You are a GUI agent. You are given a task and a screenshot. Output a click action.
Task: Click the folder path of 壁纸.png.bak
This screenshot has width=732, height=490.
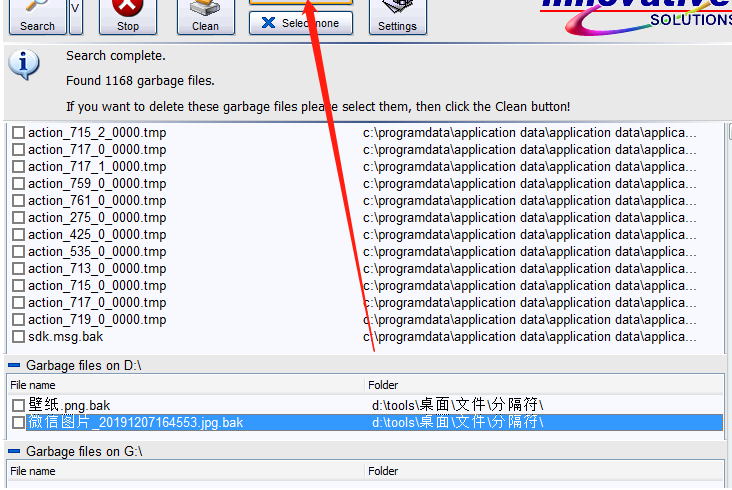click(458, 405)
